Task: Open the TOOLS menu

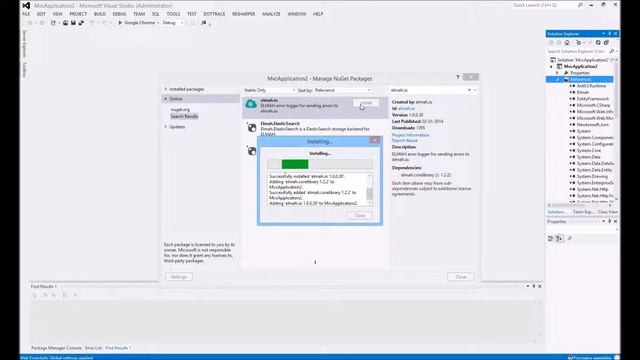Action: [173, 14]
